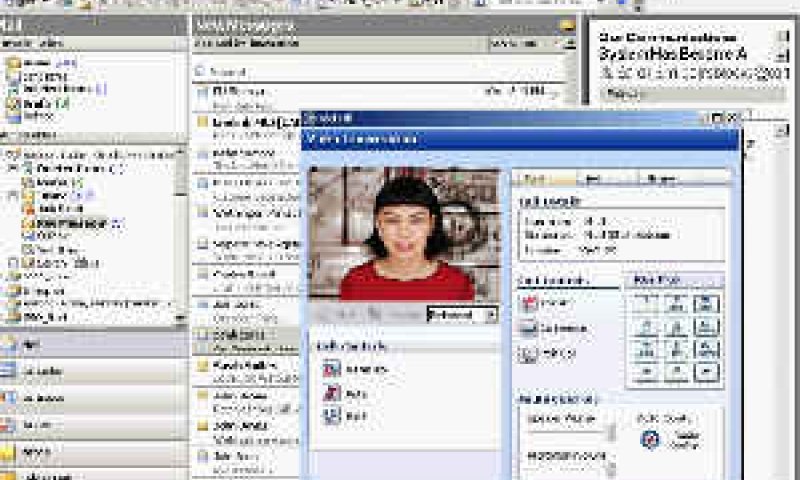This screenshot has width=800, height=480.
Task: Click the third call command icon below conference
Action: coord(528,354)
